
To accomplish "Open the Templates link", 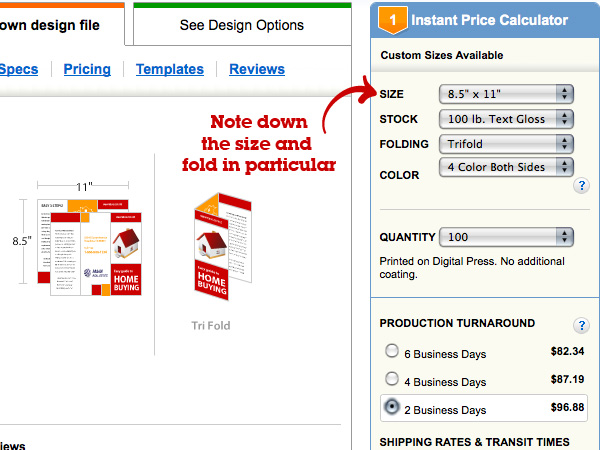I will click(170, 69).
